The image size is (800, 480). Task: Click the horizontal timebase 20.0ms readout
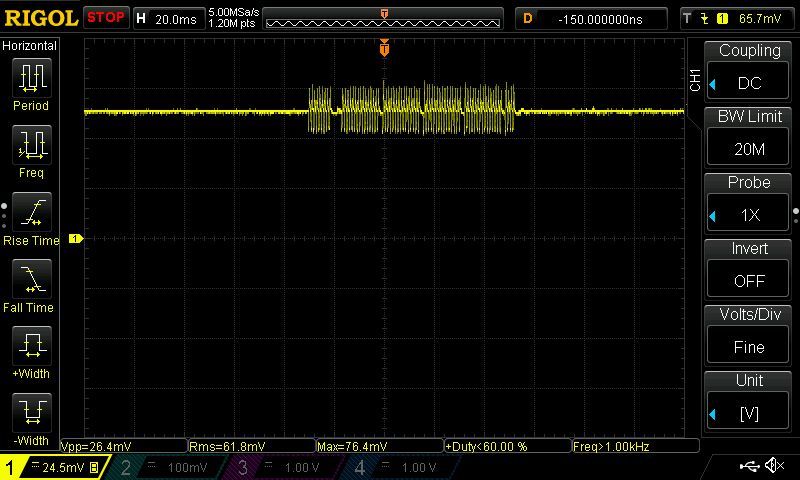coord(168,19)
